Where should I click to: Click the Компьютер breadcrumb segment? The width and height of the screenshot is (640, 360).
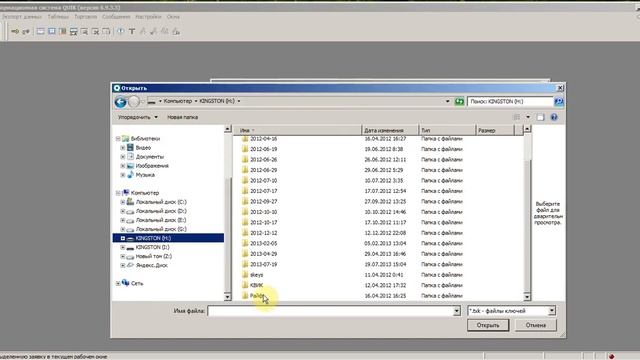pos(178,101)
